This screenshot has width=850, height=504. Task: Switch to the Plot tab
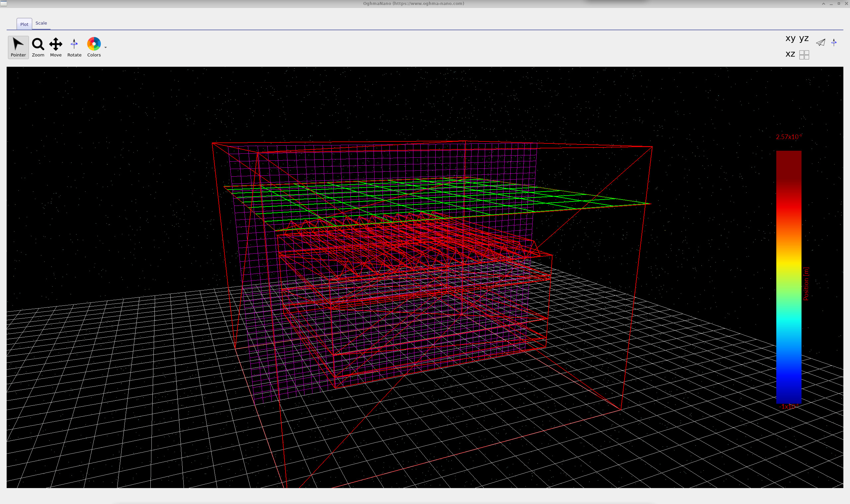[x=25, y=24]
